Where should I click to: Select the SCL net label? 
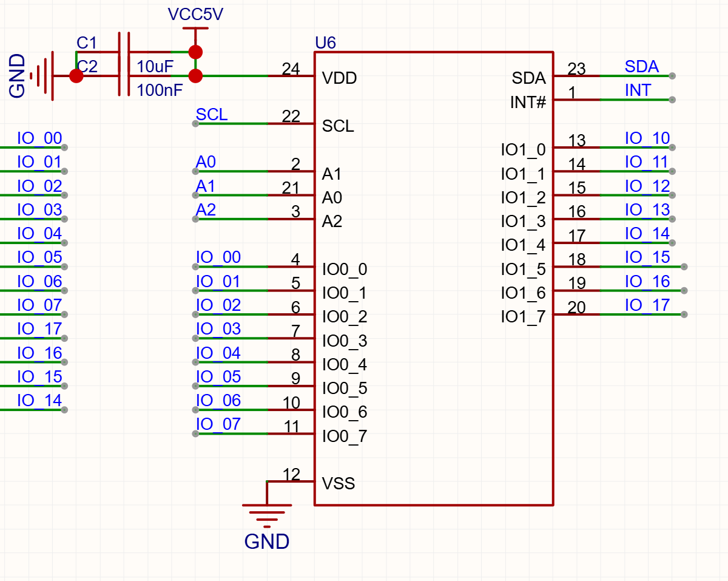(x=212, y=114)
